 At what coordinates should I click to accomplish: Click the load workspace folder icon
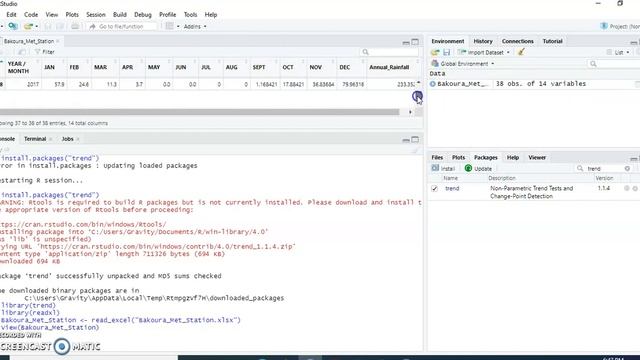435,52
